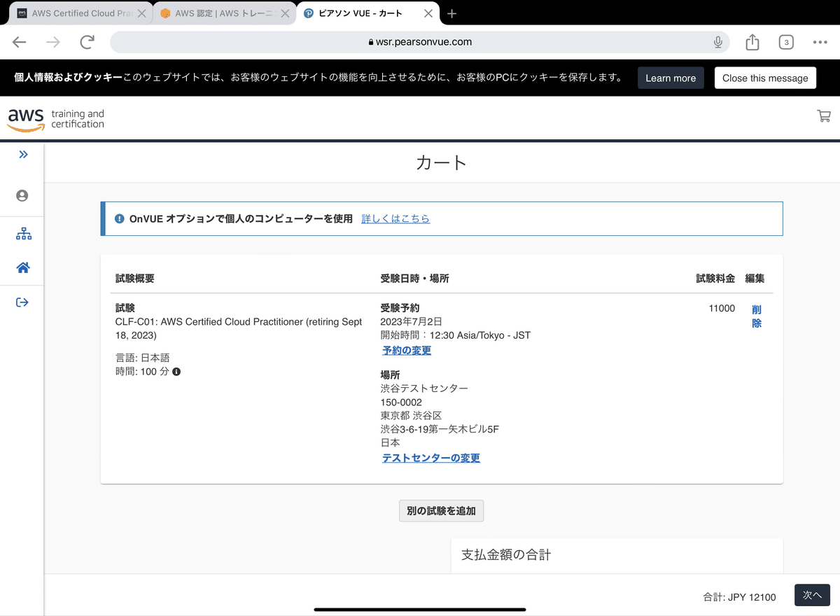Click the 試験概要 column header
This screenshot has width=840, height=616.
click(x=135, y=279)
